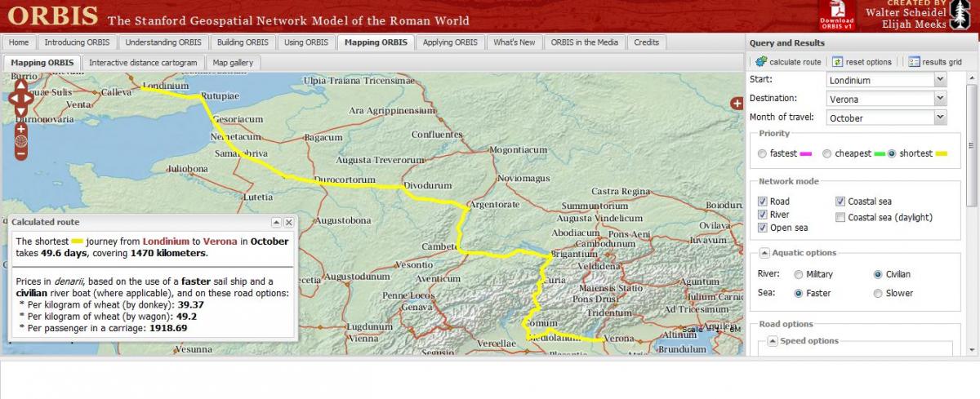This screenshot has height=399, width=980.
Task: Select Civilian river option
Action: [878, 274]
